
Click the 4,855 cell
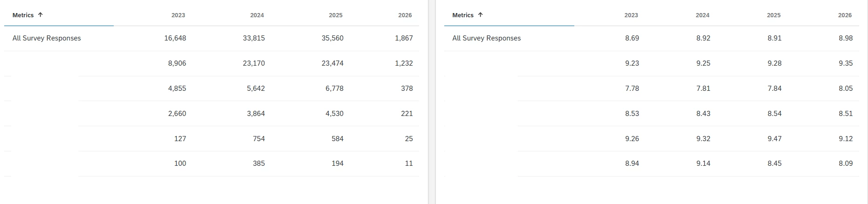[x=177, y=88]
